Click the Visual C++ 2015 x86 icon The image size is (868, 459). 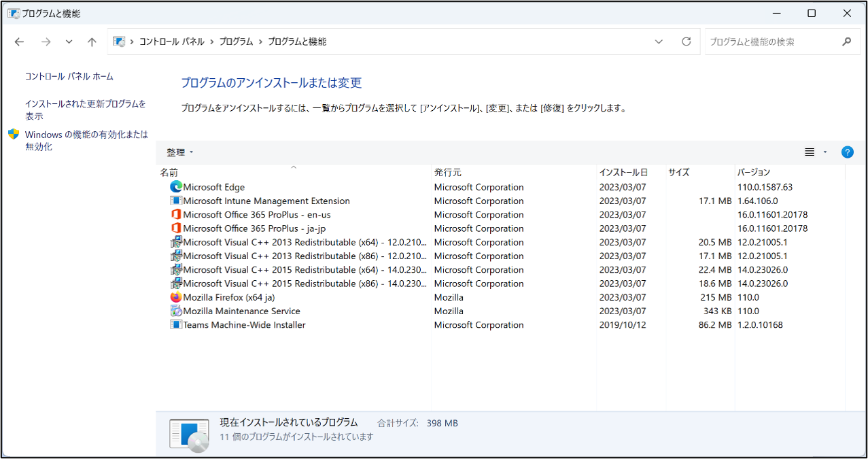tap(176, 284)
